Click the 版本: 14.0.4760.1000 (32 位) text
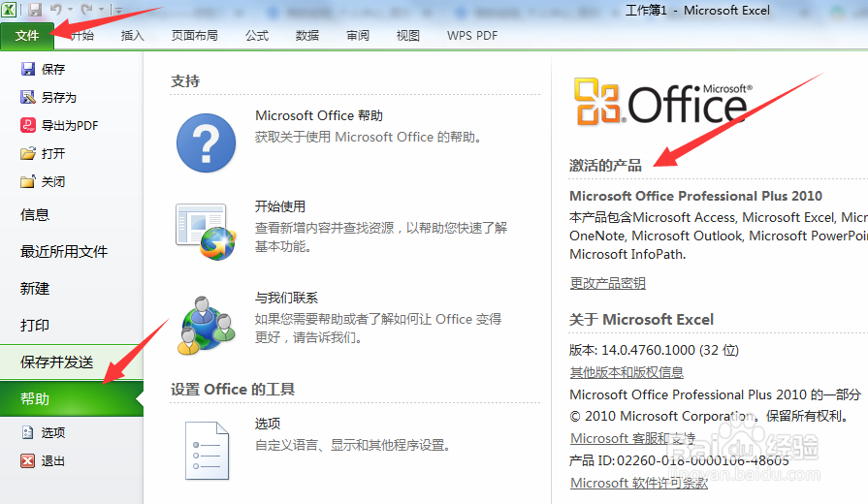This screenshot has height=504, width=868. tap(654, 350)
